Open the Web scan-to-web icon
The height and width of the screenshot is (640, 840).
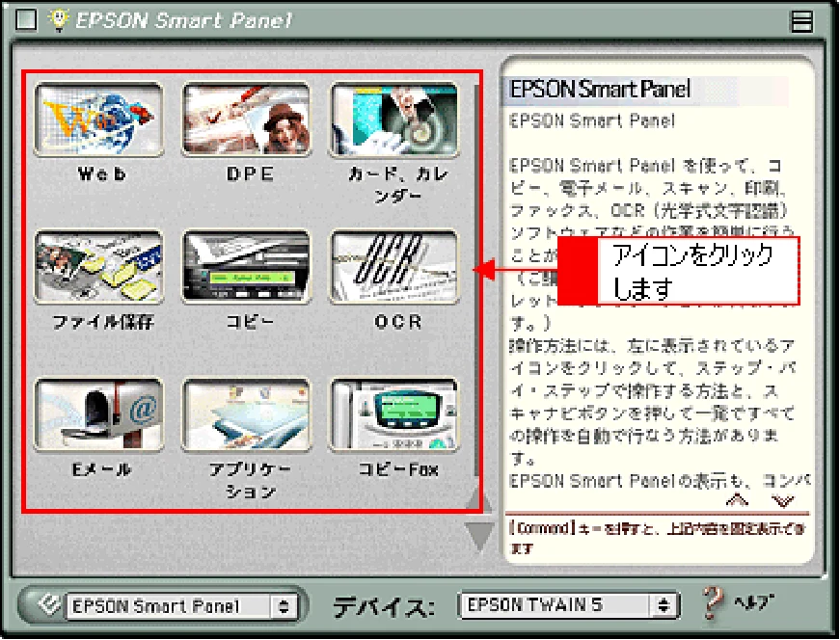pyautogui.click(x=99, y=120)
